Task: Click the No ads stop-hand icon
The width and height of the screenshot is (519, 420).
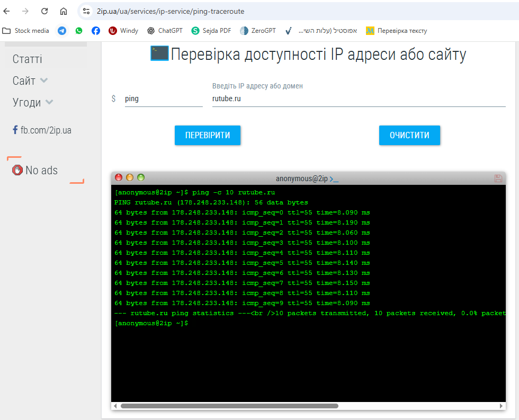Action: (17, 170)
